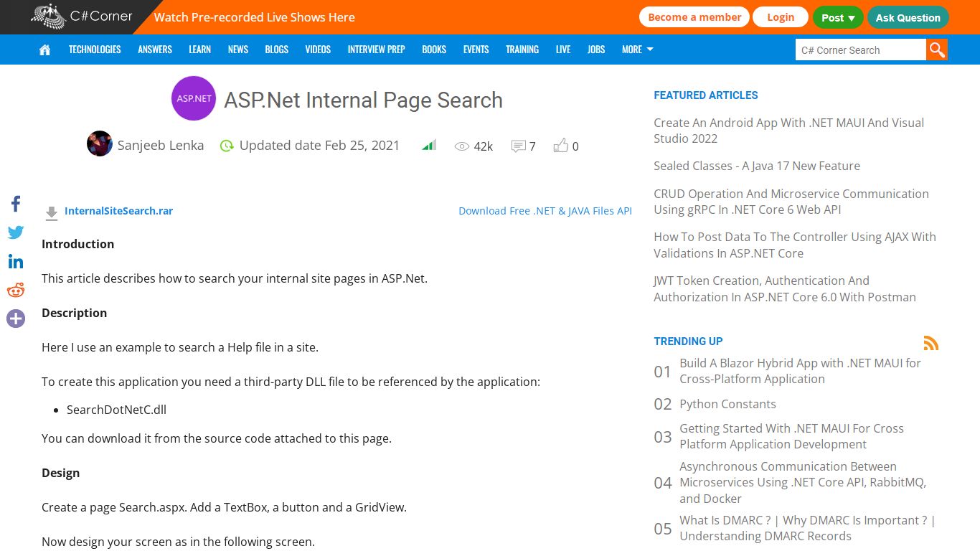Open the Answers menu item
The height and width of the screenshot is (551, 980).
click(x=155, y=50)
